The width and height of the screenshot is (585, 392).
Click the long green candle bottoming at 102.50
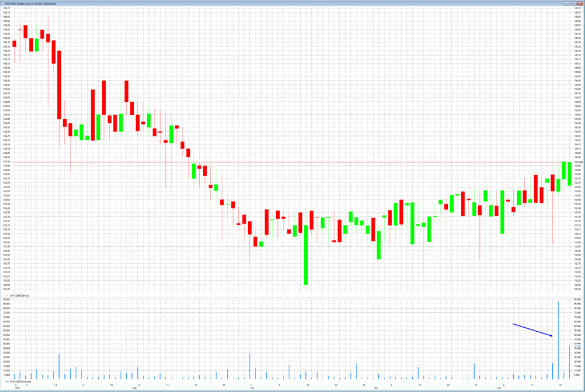pyautogui.click(x=306, y=255)
